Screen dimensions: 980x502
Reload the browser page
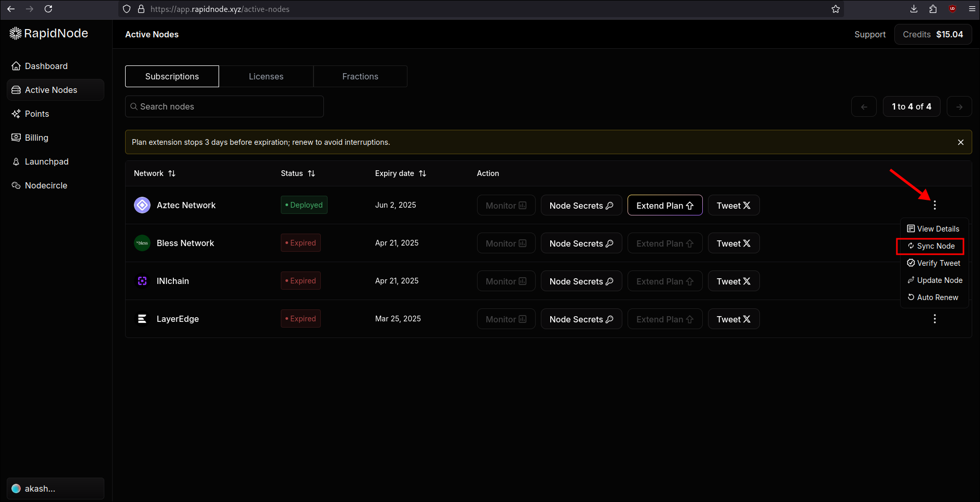pyautogui.click(x=48, y=9)
